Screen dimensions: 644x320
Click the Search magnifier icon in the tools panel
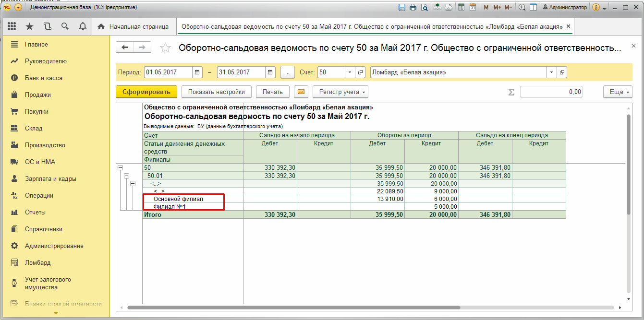coord(65,26)
